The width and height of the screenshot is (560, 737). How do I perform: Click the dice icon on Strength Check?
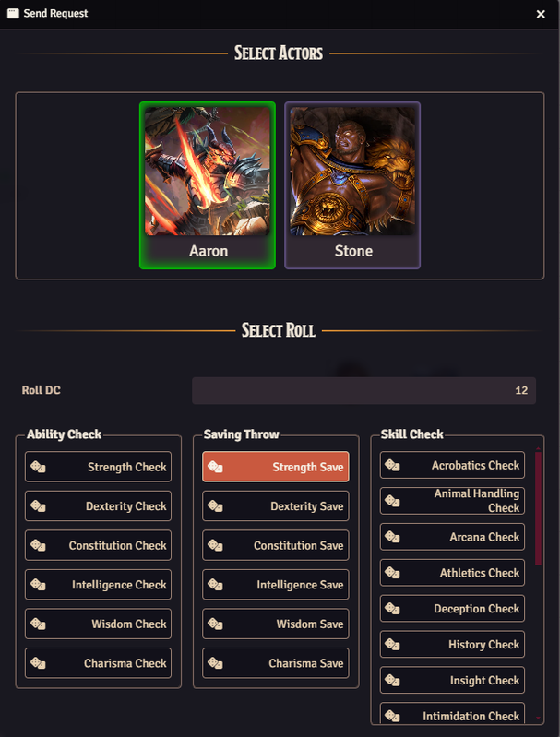(x=38, y=467)
